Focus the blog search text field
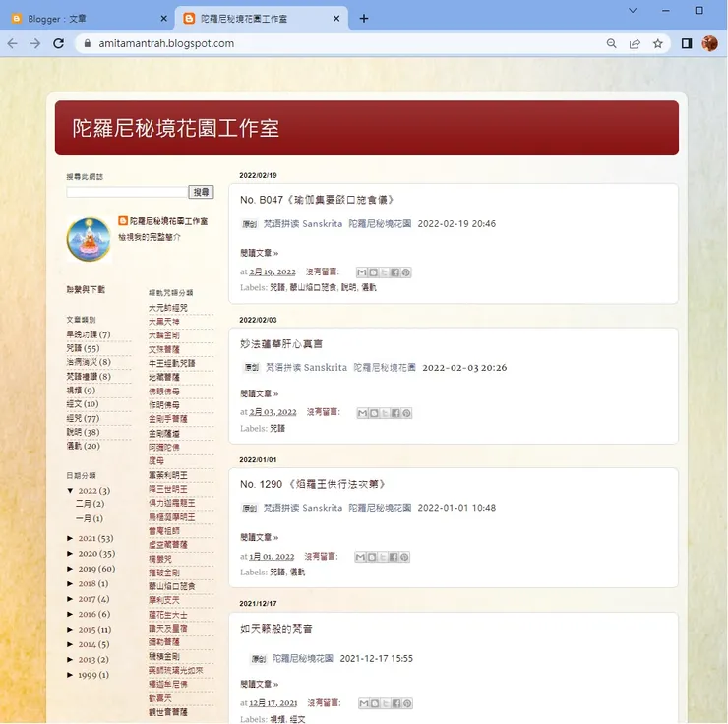Image resolution: width=728 pixels, height=724 pixels. (127, 192)
